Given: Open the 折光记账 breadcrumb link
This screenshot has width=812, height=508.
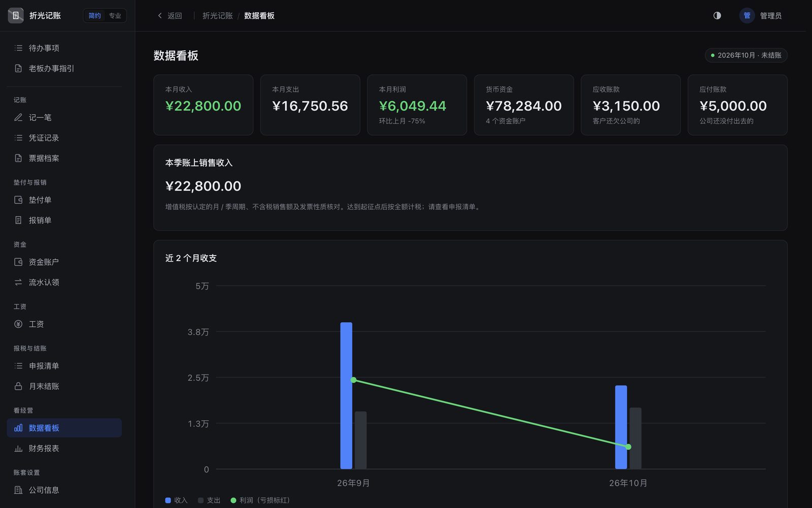Looking at the screenshot, I should click(217, 16).
